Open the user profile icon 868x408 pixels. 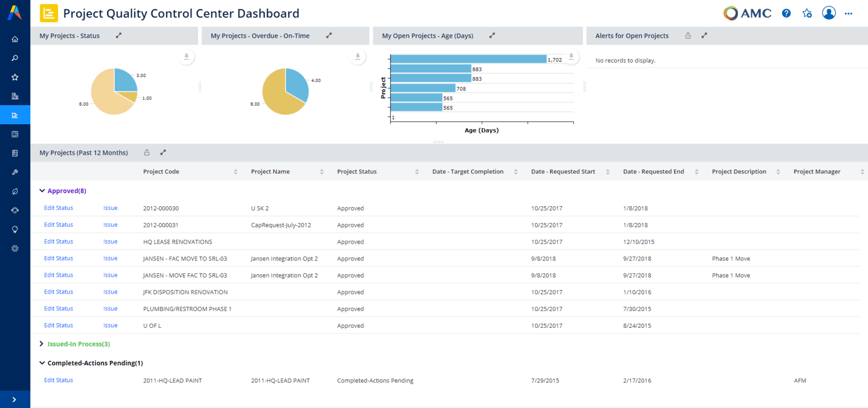(x=828, y=13)
